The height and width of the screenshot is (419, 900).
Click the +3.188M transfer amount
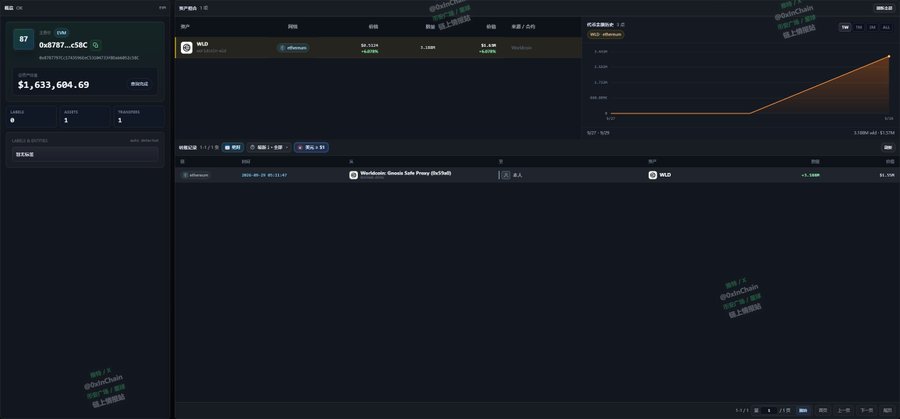tap(810, 175)
